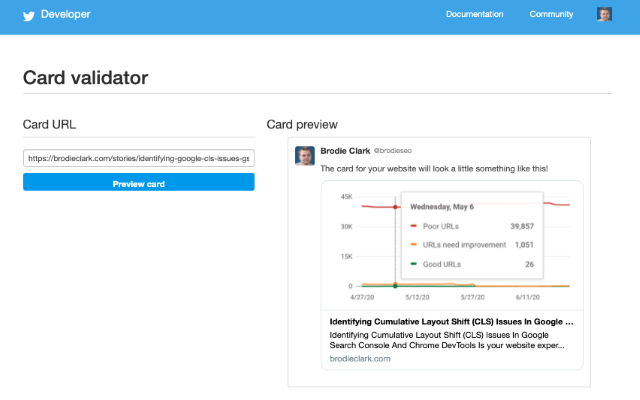The image size is (640, 400).
Task: Click Brodie Clark's tweet avatar
Action: click(305, 154)
